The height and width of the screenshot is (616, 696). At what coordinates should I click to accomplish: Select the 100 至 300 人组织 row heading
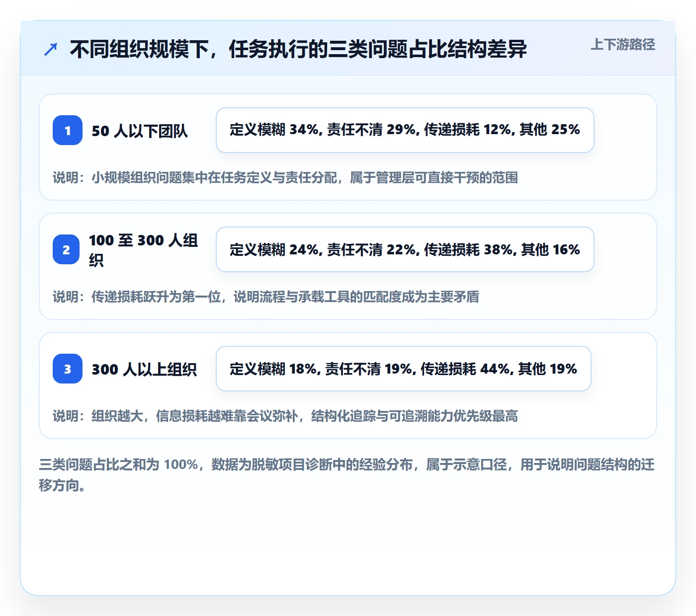point(143,250)
